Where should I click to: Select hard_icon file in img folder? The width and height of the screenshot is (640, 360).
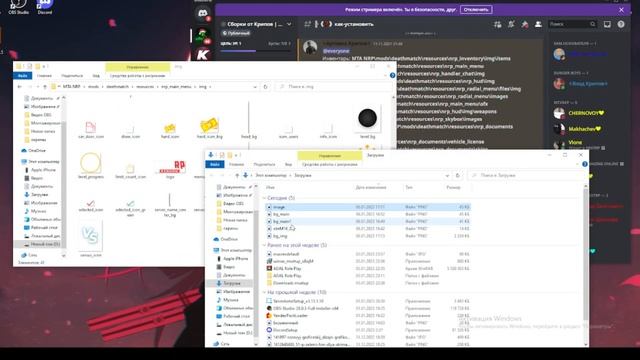[x=170, y=130]
